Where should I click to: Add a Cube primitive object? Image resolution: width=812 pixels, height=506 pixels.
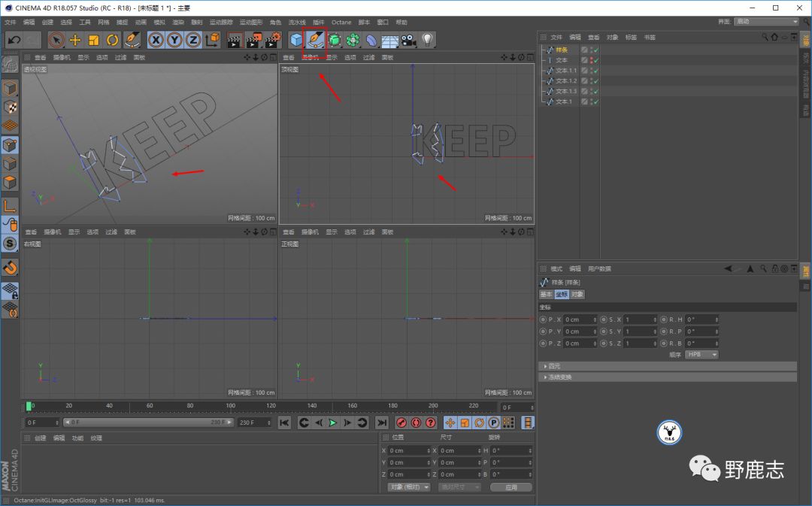[297, 40]
